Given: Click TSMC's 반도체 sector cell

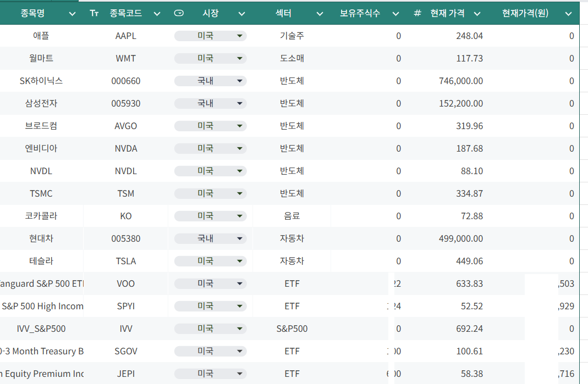Looking at the screenshot, I should coord(292,193).
